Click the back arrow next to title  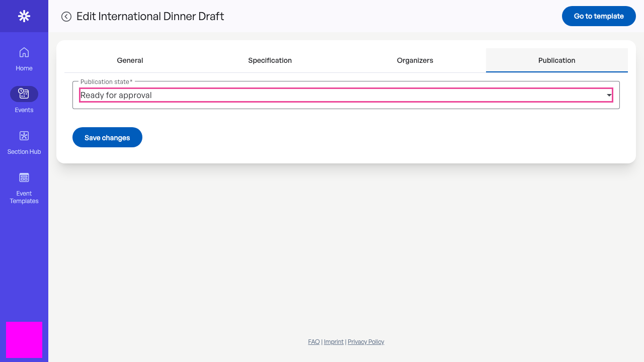pos(66,17)
